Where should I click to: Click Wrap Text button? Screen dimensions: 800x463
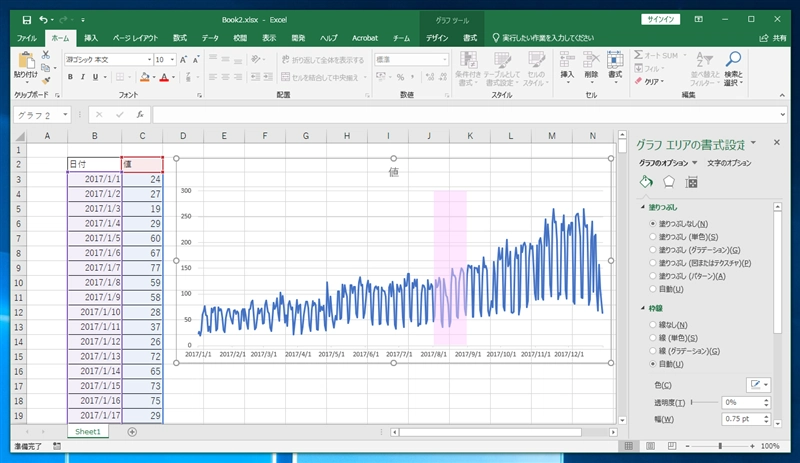point(323,60)
